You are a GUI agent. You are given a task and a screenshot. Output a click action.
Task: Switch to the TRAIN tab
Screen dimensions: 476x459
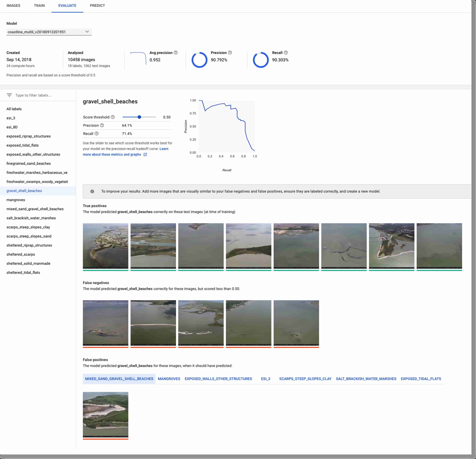[x=39, y=6]
